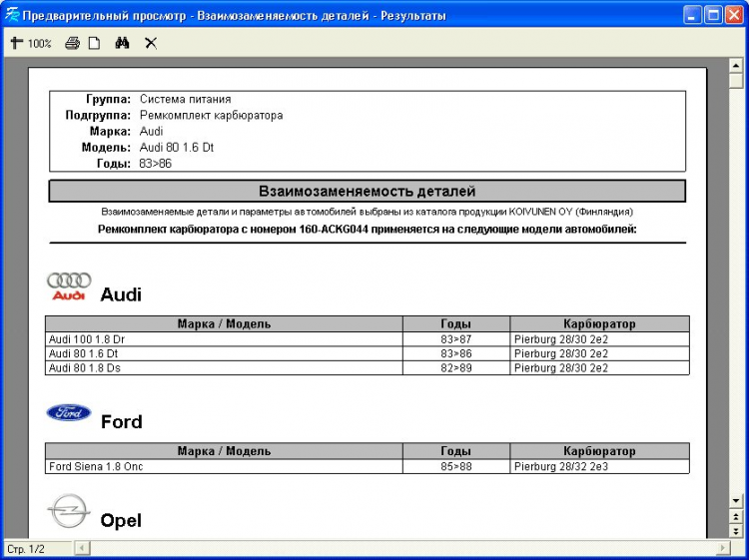Click the vertical scrollbar thumb
Image resolution: width=749 pixels, height=560 pixels.
pyautogui.click(x=736, y=80)
